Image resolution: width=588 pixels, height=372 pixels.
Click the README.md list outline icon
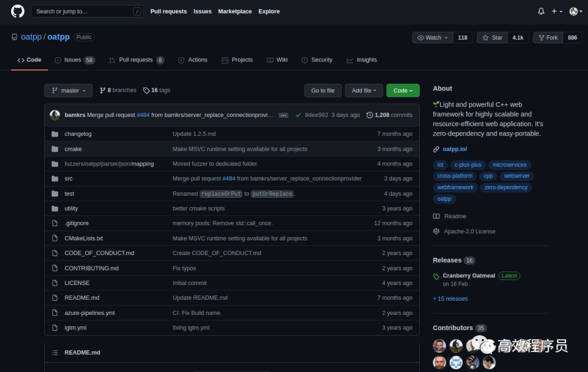(x=55, y=352)
